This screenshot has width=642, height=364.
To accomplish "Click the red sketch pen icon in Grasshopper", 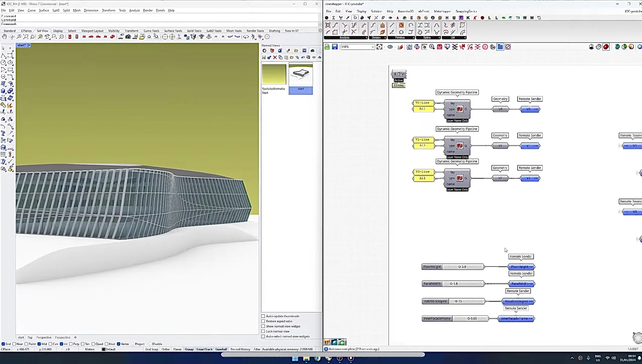I will (x=400, y=47).
